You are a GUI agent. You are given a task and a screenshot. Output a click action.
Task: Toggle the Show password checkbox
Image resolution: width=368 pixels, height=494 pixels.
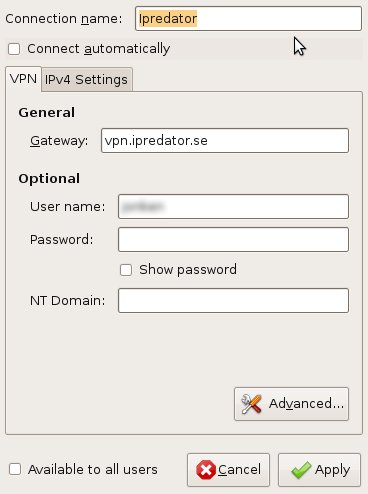coord(126,270)
